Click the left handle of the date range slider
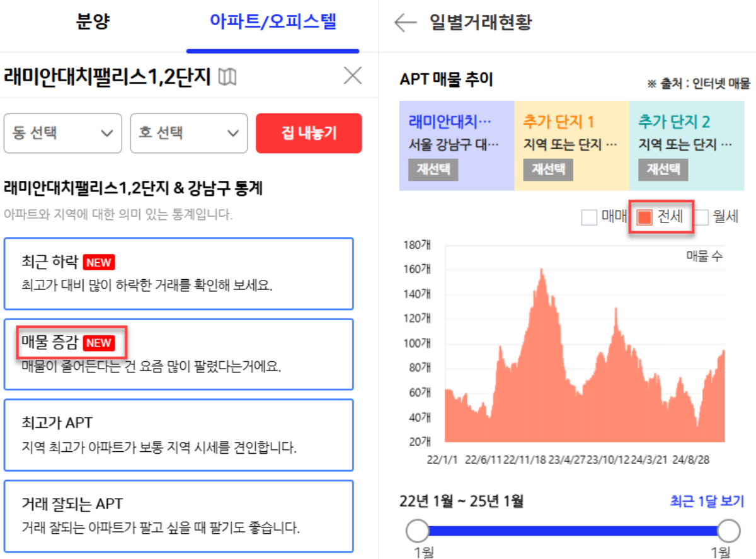This screenshot has height=559, width=756. [418, 531]
